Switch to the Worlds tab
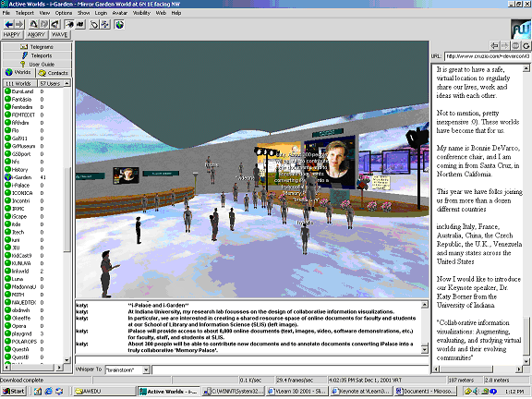Image resolution: width=532 pixels, height=399 pixels. [18, 73]
